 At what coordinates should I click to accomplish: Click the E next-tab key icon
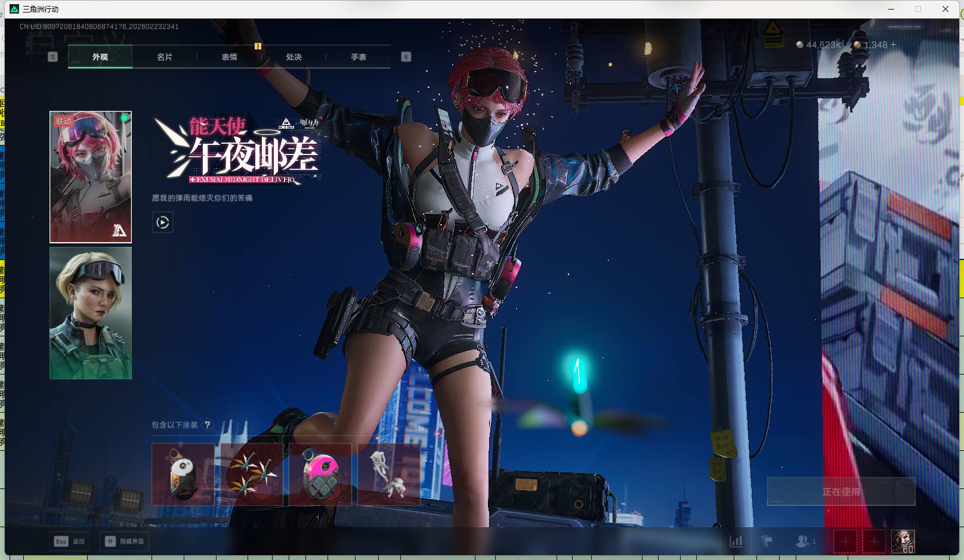click(x=406, y=57)
